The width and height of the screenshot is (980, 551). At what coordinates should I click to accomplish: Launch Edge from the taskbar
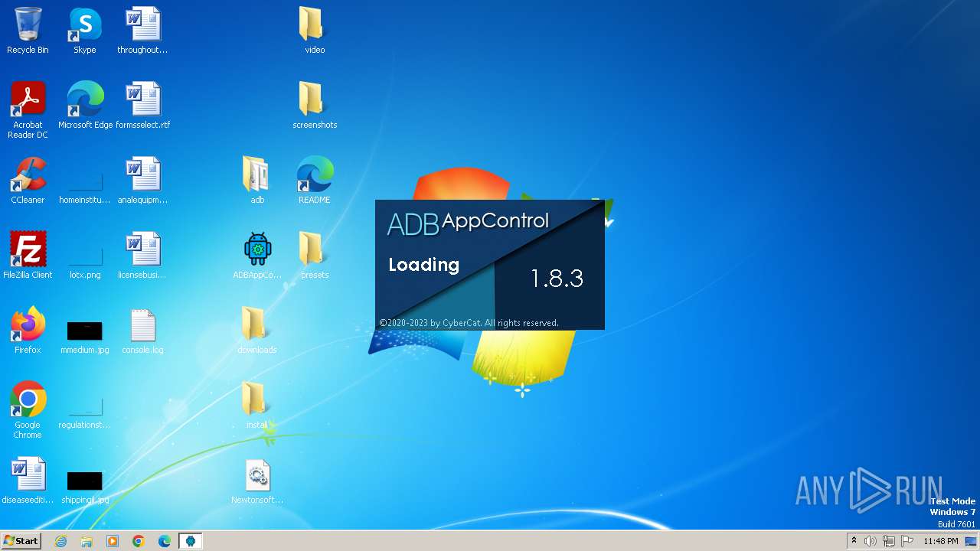(165, 541)
